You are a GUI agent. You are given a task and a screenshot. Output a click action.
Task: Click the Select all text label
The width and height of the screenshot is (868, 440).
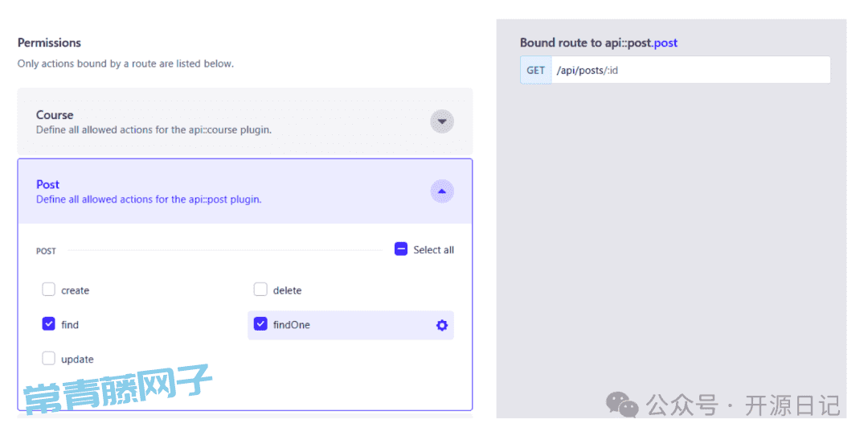(433, 250)
